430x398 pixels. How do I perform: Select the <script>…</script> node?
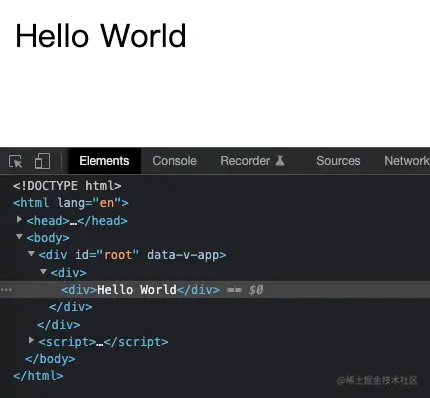pyautogui.click(x=103, y=342)
